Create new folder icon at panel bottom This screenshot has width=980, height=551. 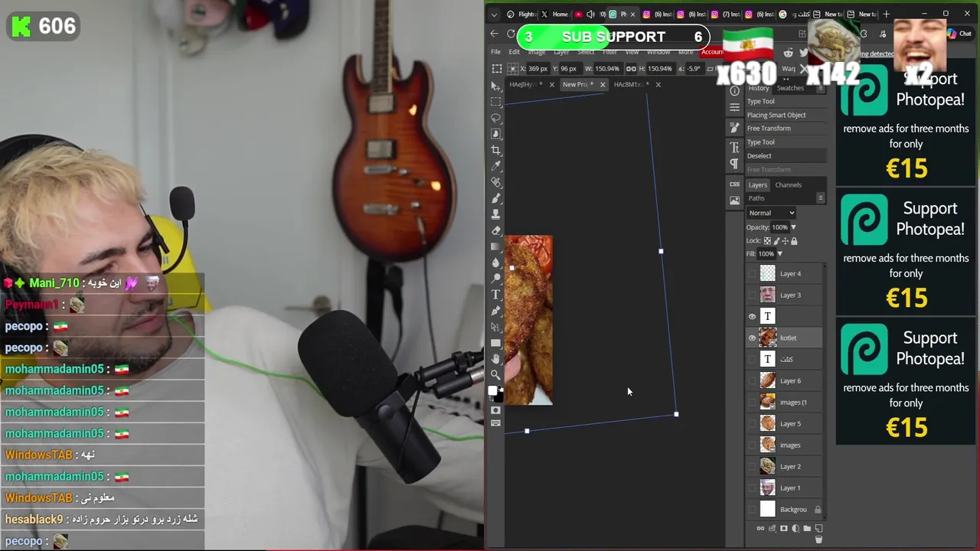[807, 528]
